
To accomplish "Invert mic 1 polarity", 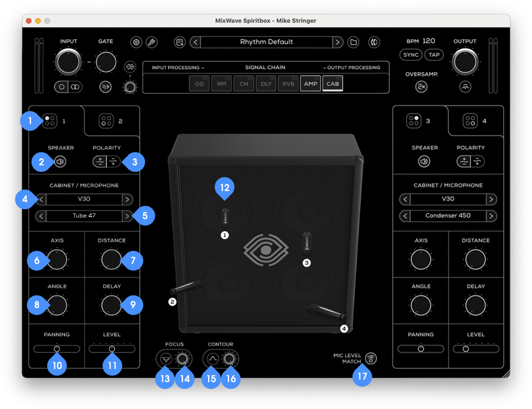I will [113, 162].
